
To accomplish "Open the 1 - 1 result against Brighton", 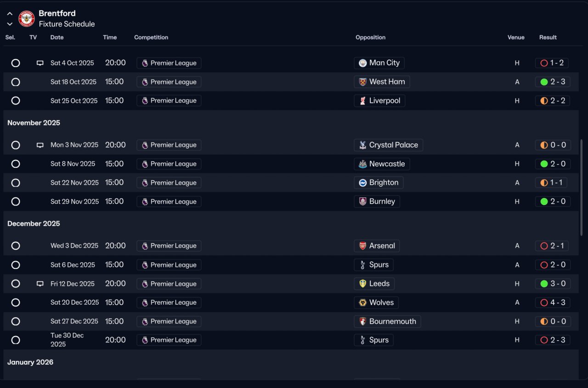I will pyautogui.click(x=551, y=183).
